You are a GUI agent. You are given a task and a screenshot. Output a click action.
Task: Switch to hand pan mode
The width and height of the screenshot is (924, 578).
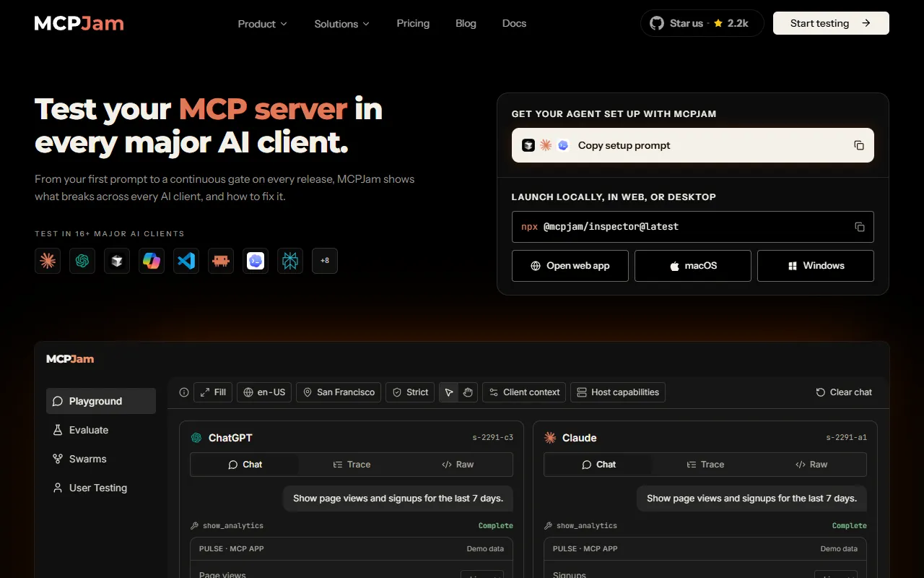click(468, 392)
